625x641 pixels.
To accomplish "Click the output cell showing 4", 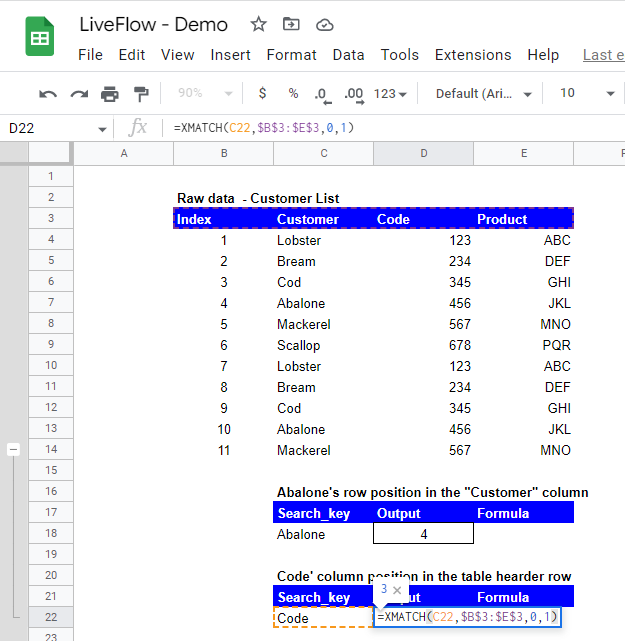I will click(423, 534).
